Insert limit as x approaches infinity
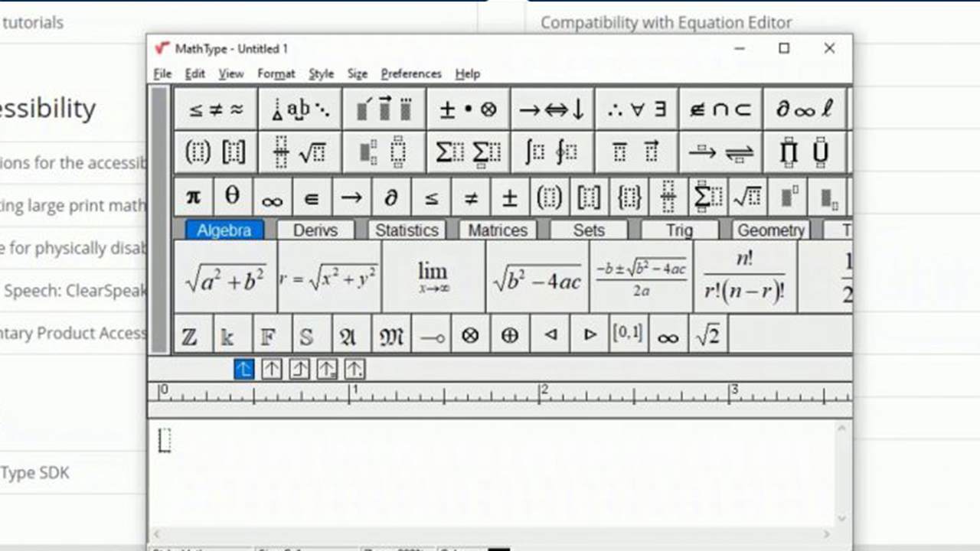 [433, 277]
